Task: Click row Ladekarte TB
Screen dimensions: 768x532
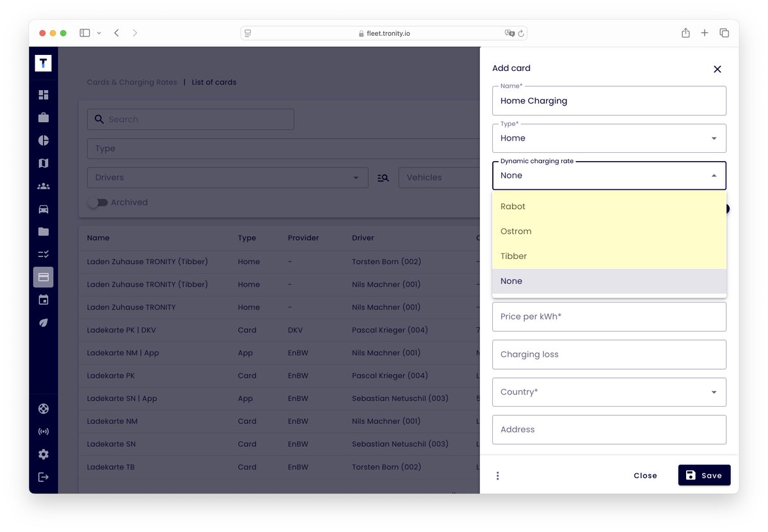Action: click(279, 467)
